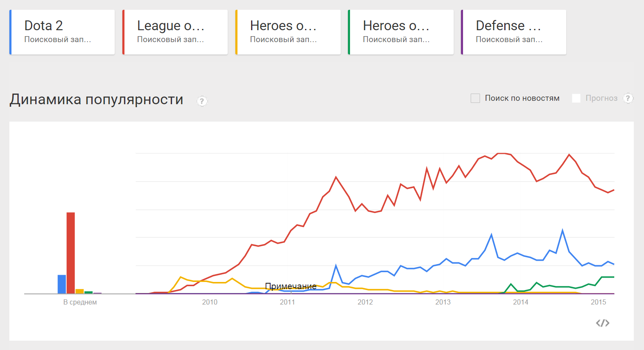Screen dimensions: 644x350
Task: Click the 2010 label on time axis
Action: click(209, 302)
